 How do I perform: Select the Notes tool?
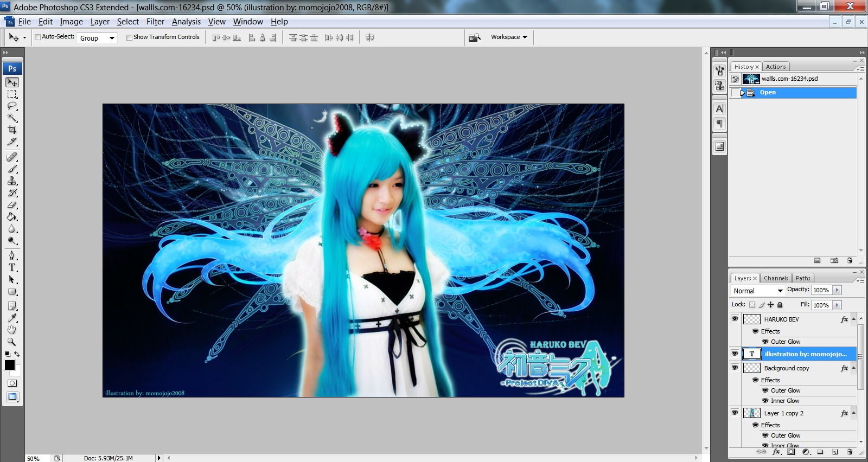pyautogui.click(x=12, y=306)
